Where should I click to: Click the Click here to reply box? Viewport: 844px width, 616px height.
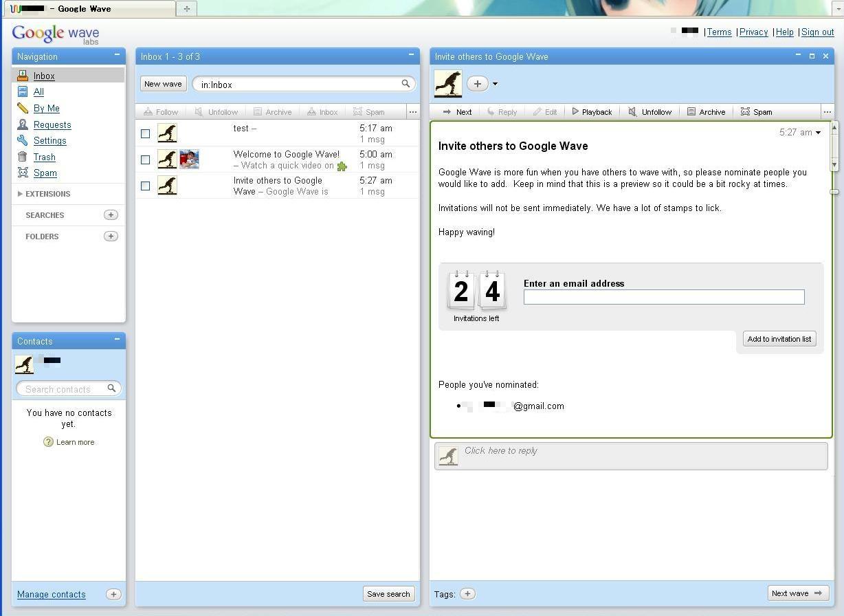tap(631, 456)
